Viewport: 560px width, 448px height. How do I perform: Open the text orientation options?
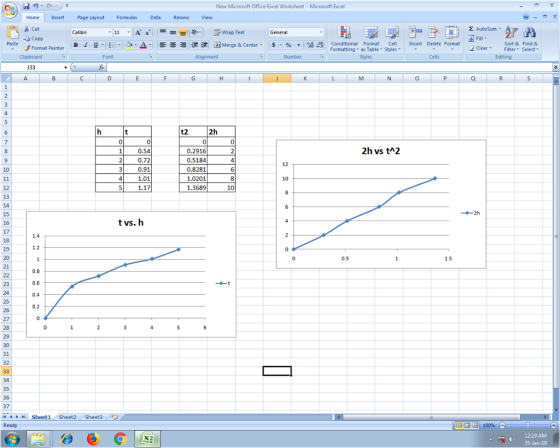coord(196,33)
